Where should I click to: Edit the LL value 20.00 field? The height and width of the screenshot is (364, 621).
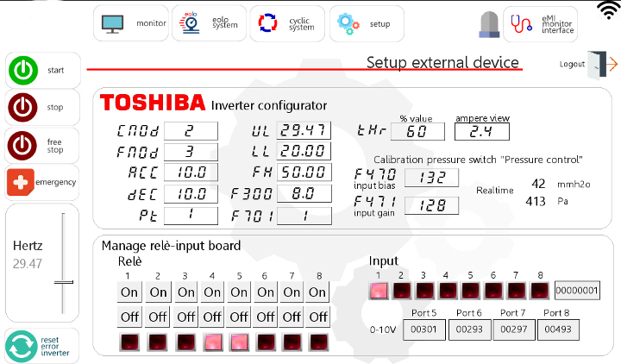(304, 151)
